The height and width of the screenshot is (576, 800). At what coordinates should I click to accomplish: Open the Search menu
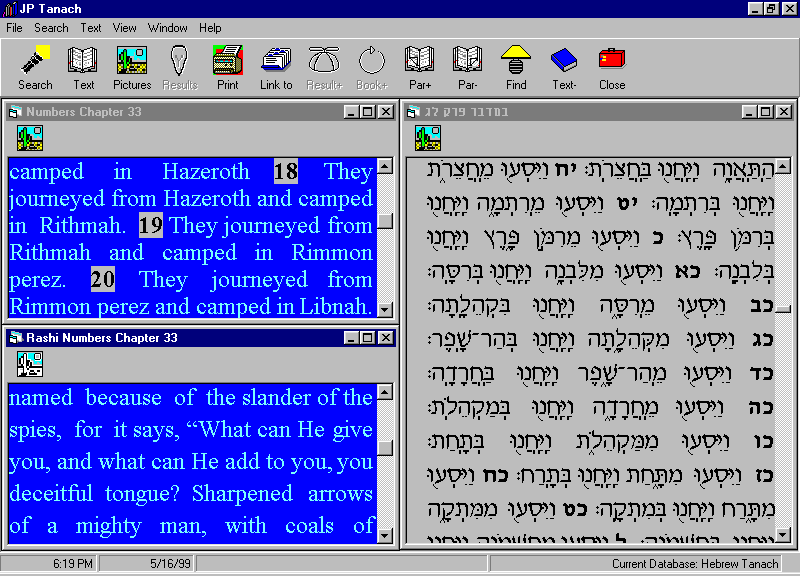pos(51,28)
